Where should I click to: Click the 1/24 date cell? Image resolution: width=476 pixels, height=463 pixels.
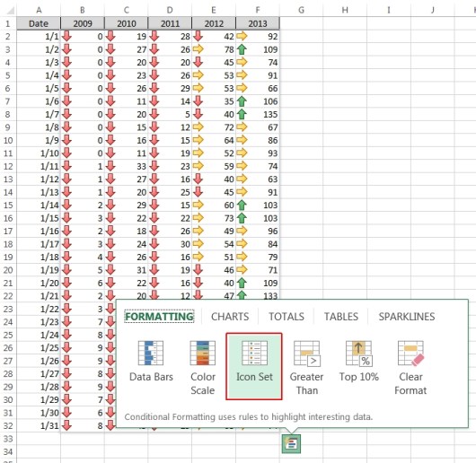click(x=39, y=335)
